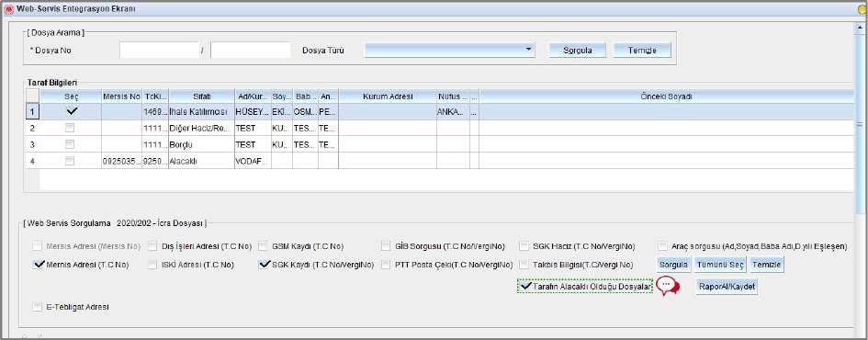
Task: Click the first Dosya No input field
Action: (x=160, y=50)
